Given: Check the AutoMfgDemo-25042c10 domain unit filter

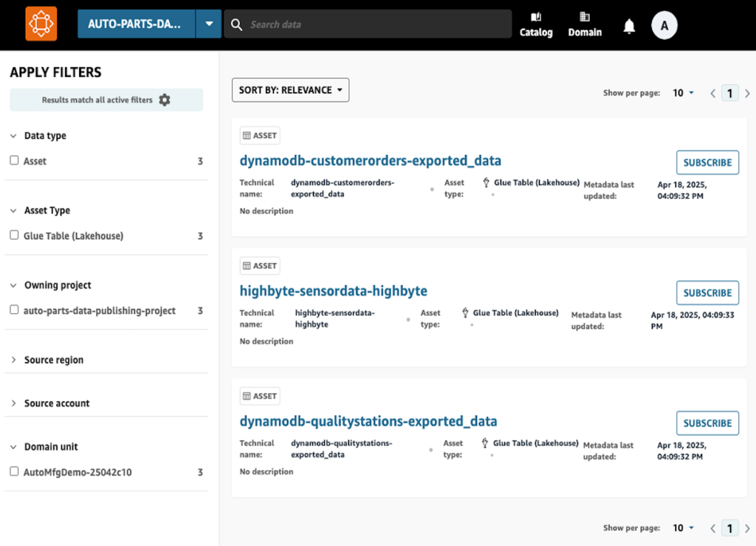Looking at the screenshot, I should 15,471.
